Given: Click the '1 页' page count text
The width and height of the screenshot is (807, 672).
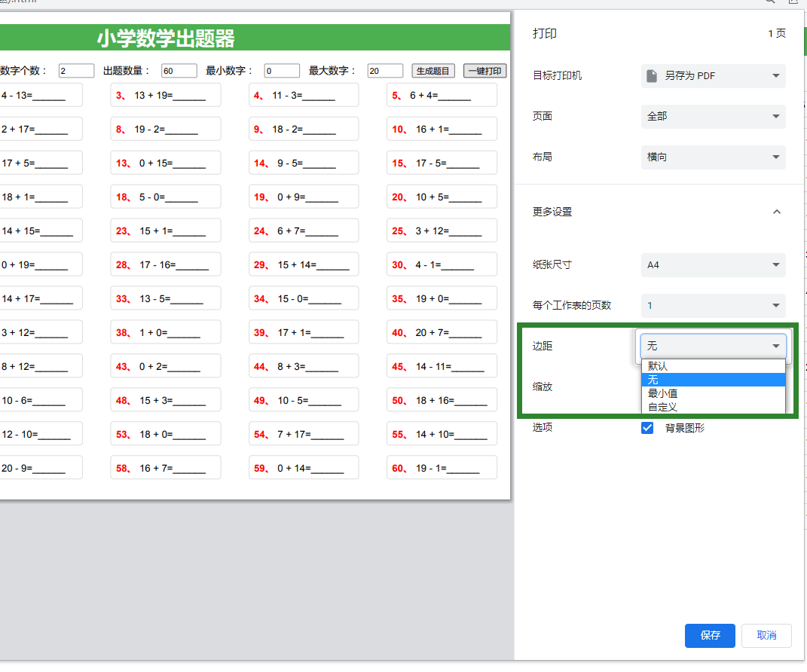Looking at the screenshot, I should (x=777, y=33).
